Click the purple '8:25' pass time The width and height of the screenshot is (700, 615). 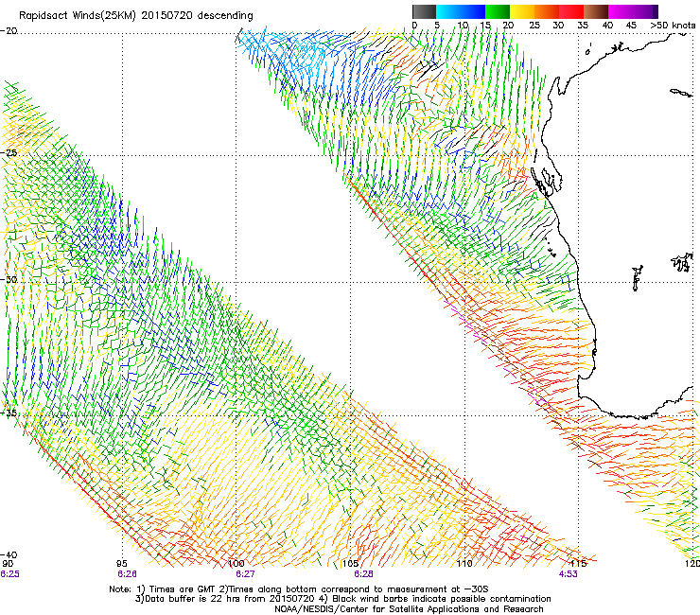coord(9,574)
